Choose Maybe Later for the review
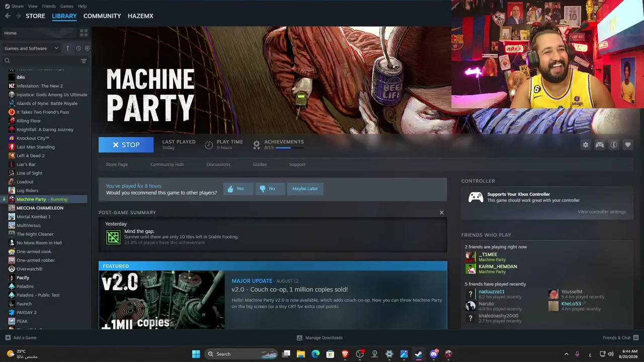The width and height of the screenshot is (644, 362). pos(305,189)
